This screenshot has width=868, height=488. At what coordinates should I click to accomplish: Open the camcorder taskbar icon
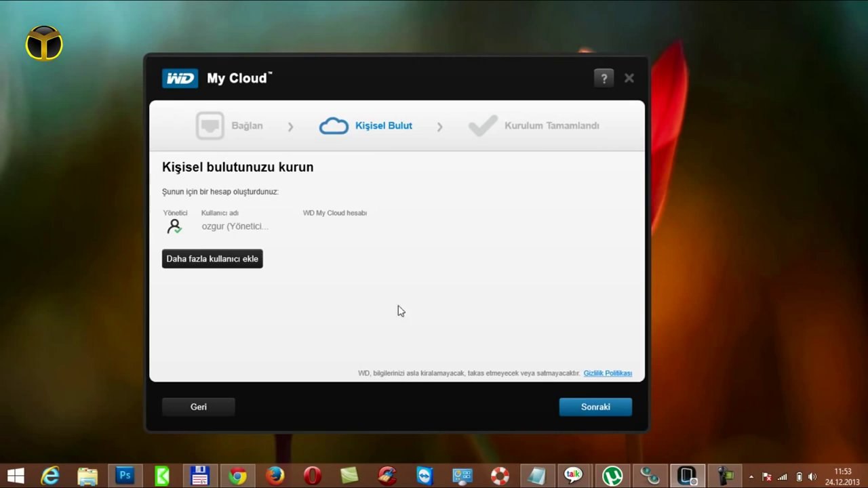[726, 476]
